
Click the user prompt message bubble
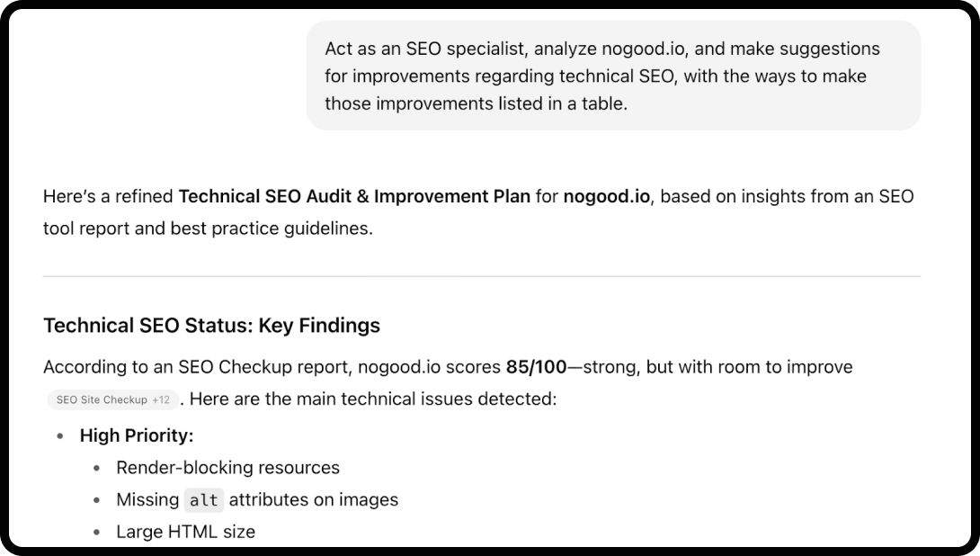613,76
